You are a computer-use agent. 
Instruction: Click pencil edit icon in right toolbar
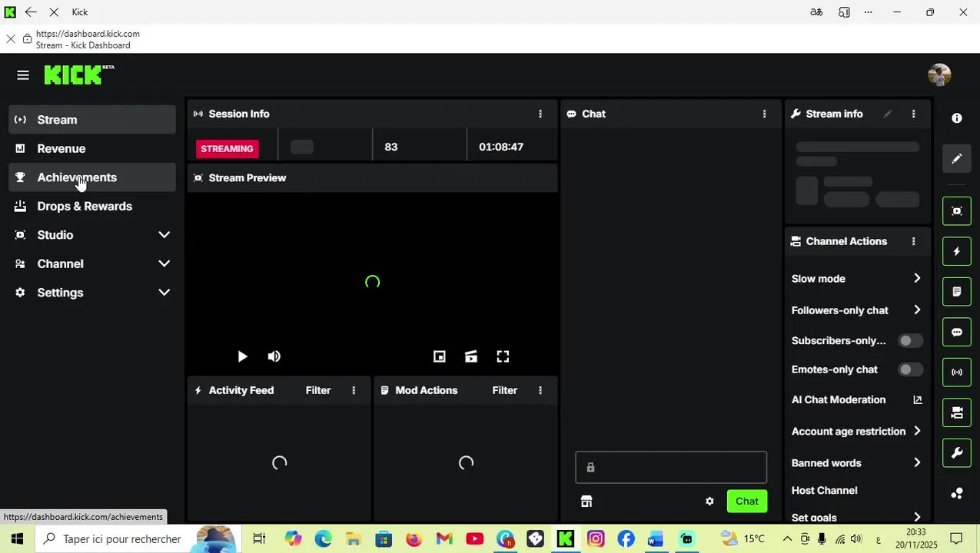click(x=957, y=158)
